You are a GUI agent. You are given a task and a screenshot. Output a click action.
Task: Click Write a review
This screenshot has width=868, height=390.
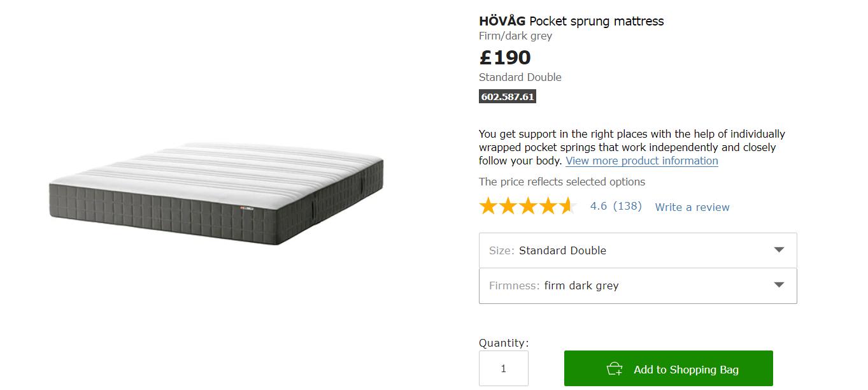pyautogui.click(x=692, y=207)
